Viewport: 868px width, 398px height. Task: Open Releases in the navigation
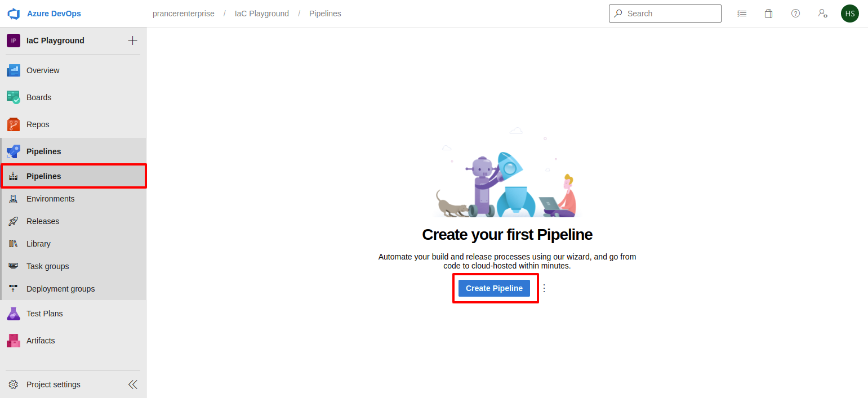73,221
